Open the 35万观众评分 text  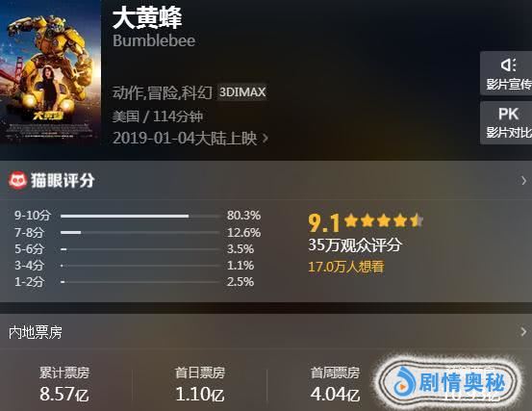[355, 244]
